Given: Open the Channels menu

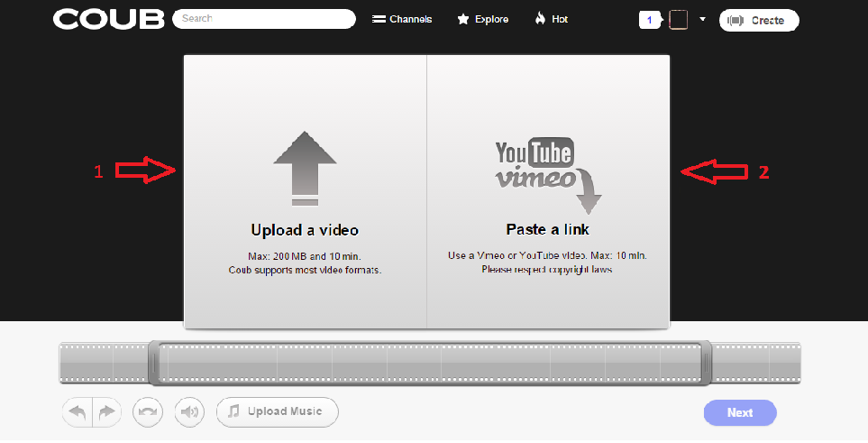Looking at the screenshot, I should (402, 19).
